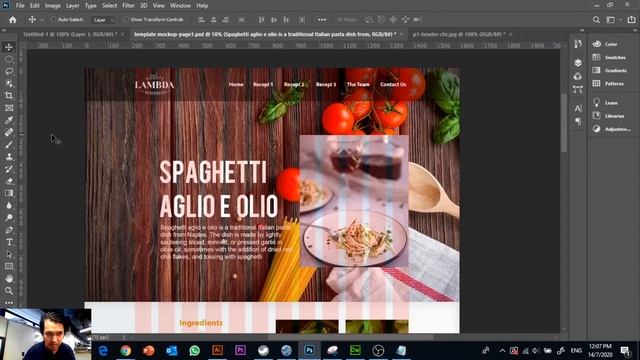Close the template mockup-page1.psd tab
The height and width of the screenshot is (360, 640).
click(401, 34)
